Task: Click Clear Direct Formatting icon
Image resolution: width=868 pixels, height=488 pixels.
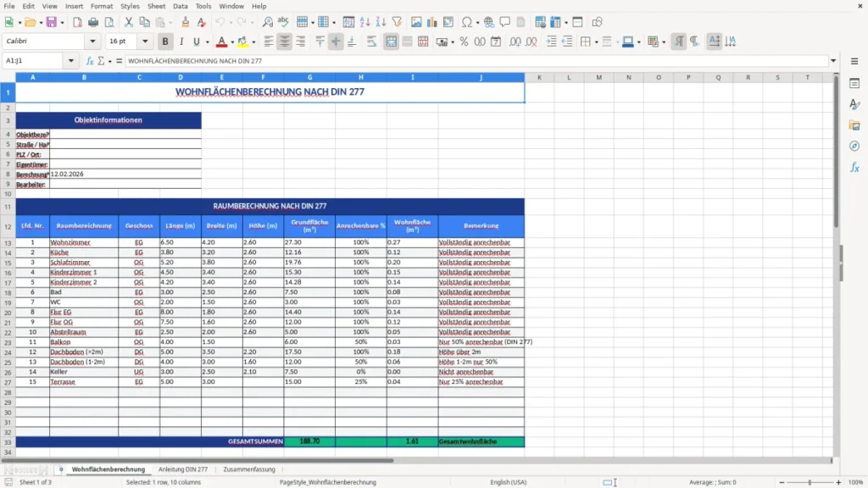Action: [202, 22]
